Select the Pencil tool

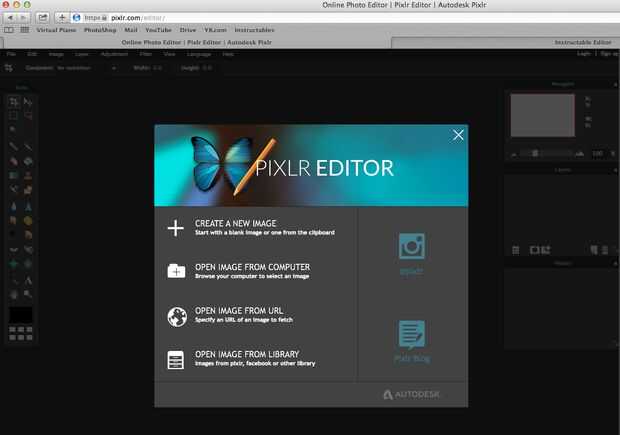(x=14, y=147)
